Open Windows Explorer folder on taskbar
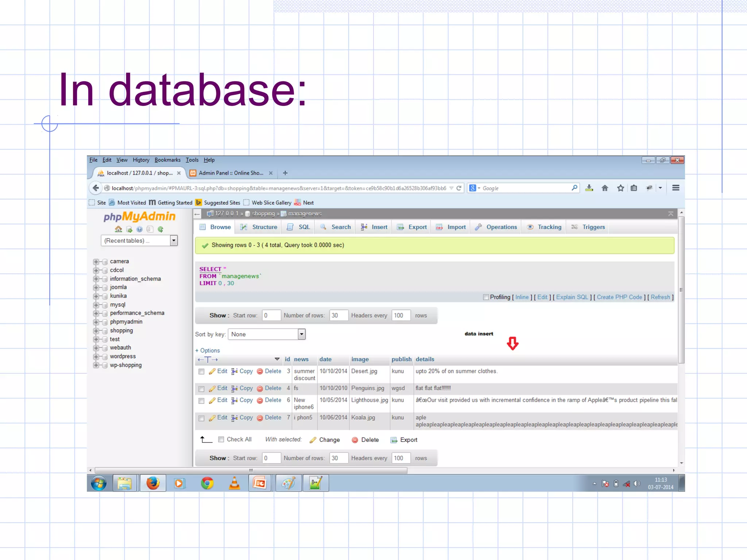Screen dimensions: 747x560 [x=124, y=483]
